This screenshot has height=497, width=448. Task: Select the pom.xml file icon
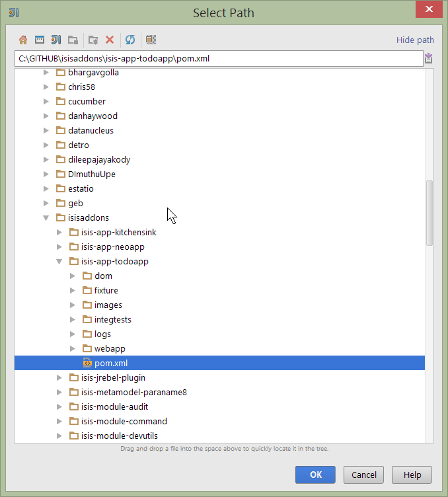tap(87, 363)
